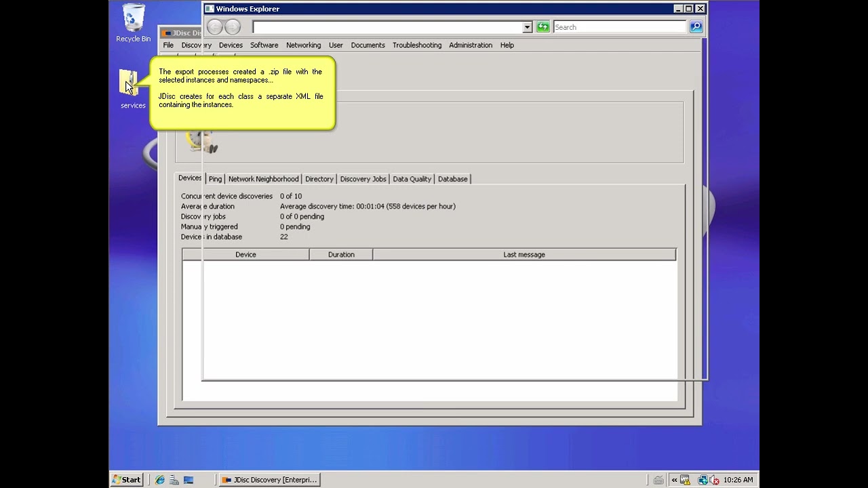
Task: Switch to the Directory tab
Action: (x=319, y=179)
